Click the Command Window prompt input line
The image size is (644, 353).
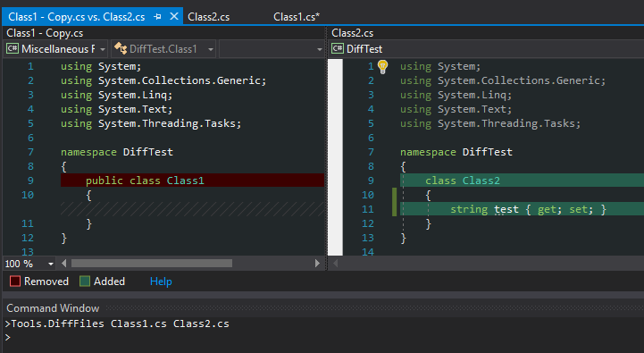click(322, 338)
